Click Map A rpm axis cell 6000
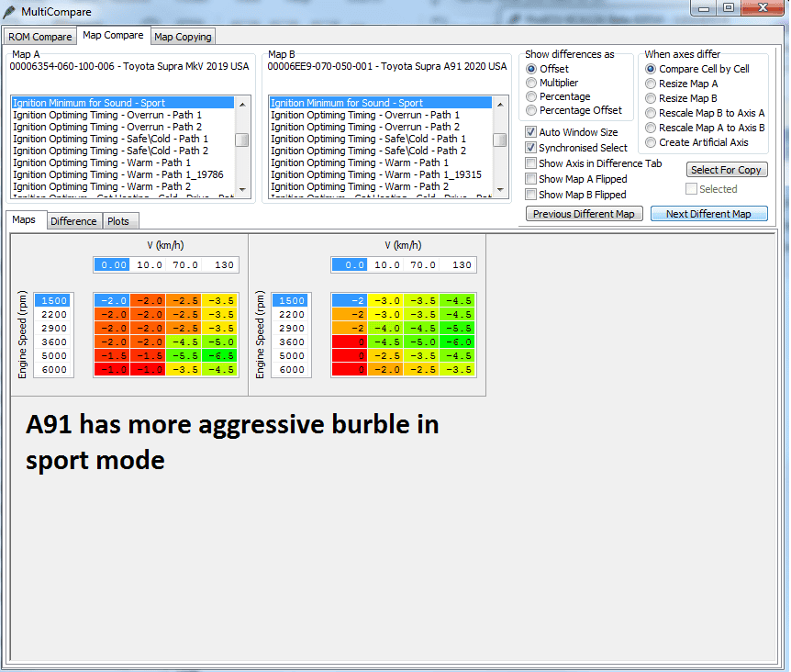 point(54,370)
